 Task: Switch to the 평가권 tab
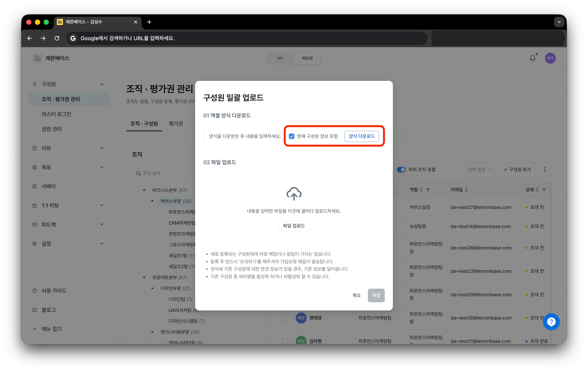coord(176,123)
